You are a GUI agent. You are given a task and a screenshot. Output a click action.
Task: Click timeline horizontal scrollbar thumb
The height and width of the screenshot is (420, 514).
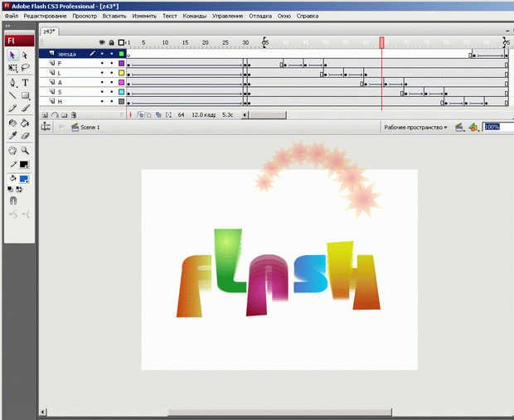click(267, 115)
